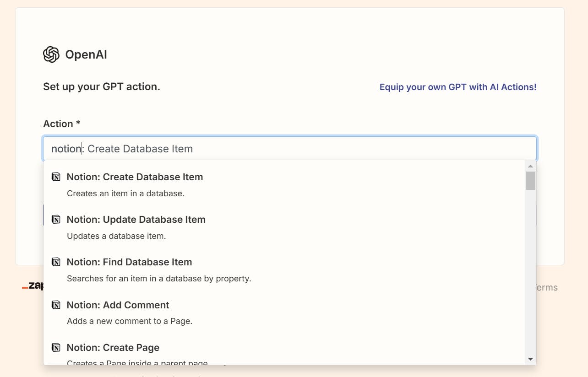The image size is (588, 377).
Task: Click the Zapier logo at bottom left
Action: tap(33, 286)
